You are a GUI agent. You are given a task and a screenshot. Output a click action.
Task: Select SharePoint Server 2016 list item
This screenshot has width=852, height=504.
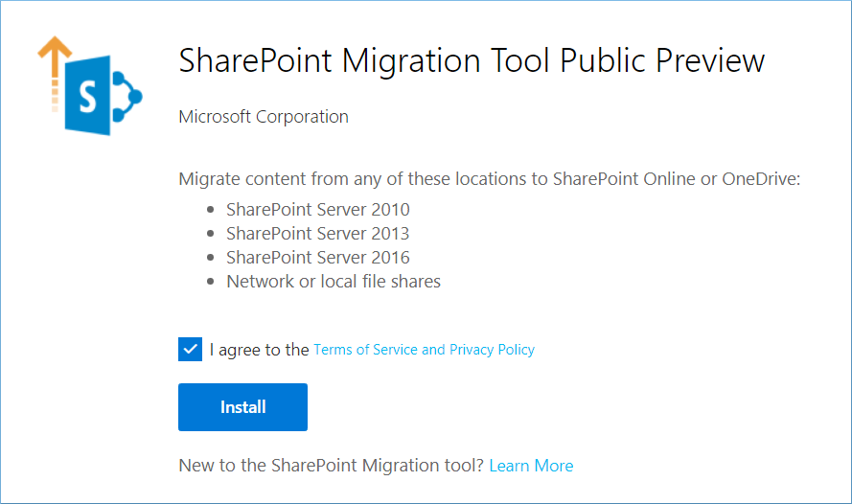318,258
